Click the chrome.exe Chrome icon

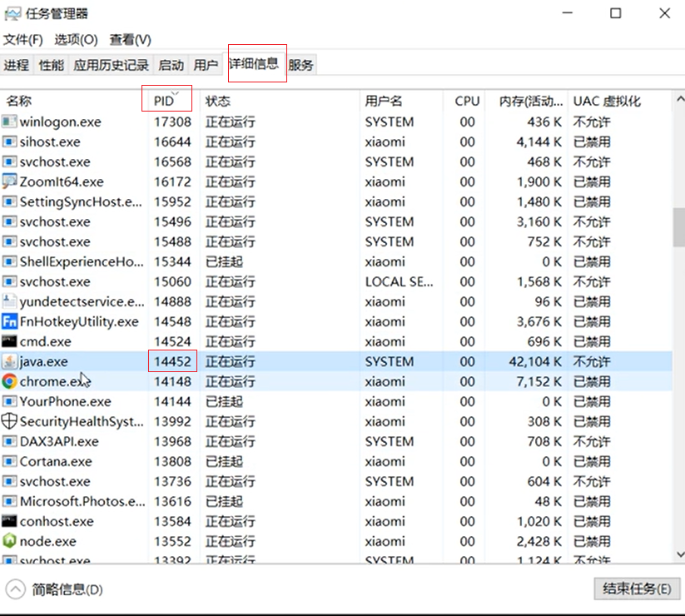point(9,381)
